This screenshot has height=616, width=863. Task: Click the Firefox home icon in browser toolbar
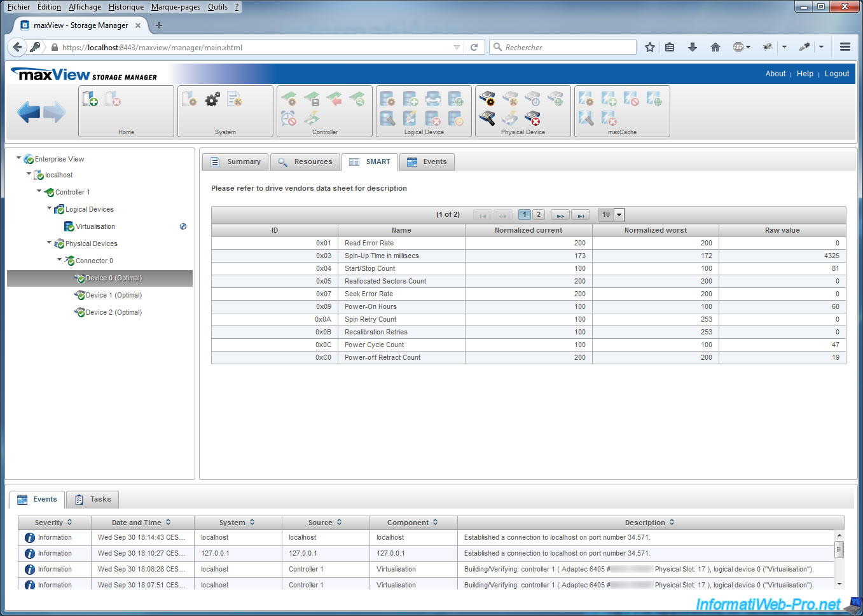click(x=715, y=47)
